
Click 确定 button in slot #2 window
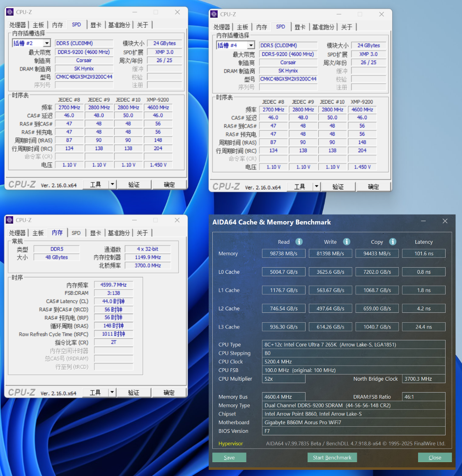(x=169, y=184)
